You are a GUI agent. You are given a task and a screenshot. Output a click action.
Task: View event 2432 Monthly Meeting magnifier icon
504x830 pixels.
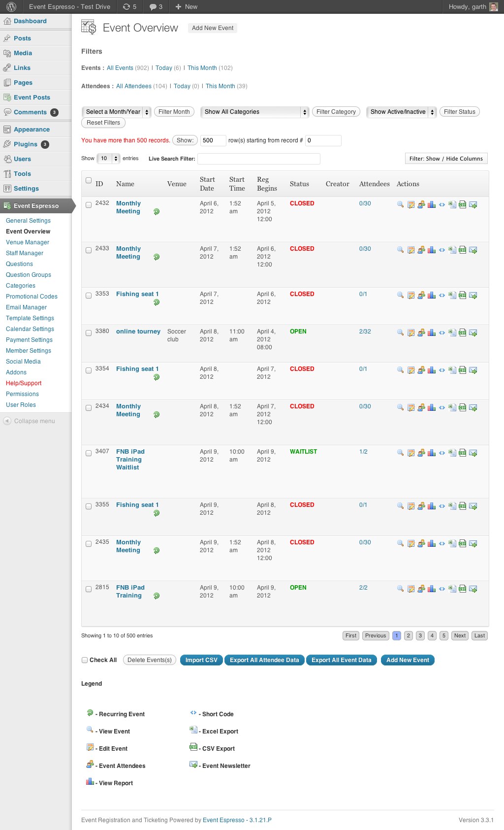400,204
